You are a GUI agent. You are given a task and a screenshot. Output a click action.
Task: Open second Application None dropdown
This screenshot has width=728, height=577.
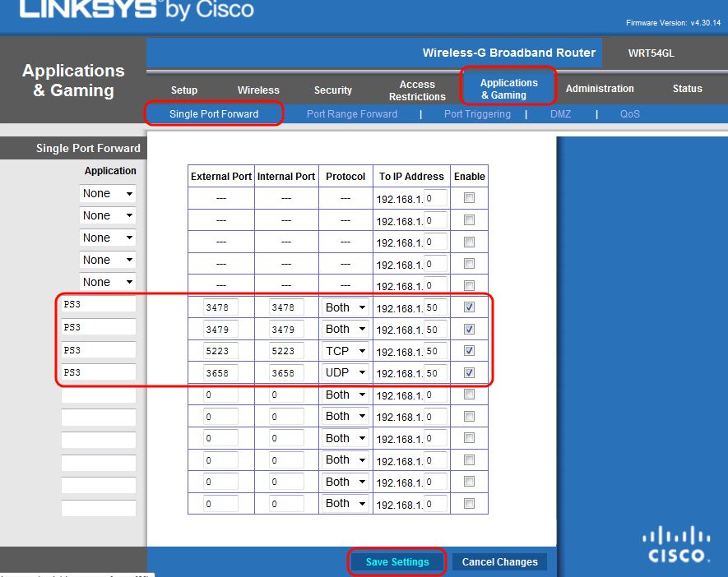(108, 215)
